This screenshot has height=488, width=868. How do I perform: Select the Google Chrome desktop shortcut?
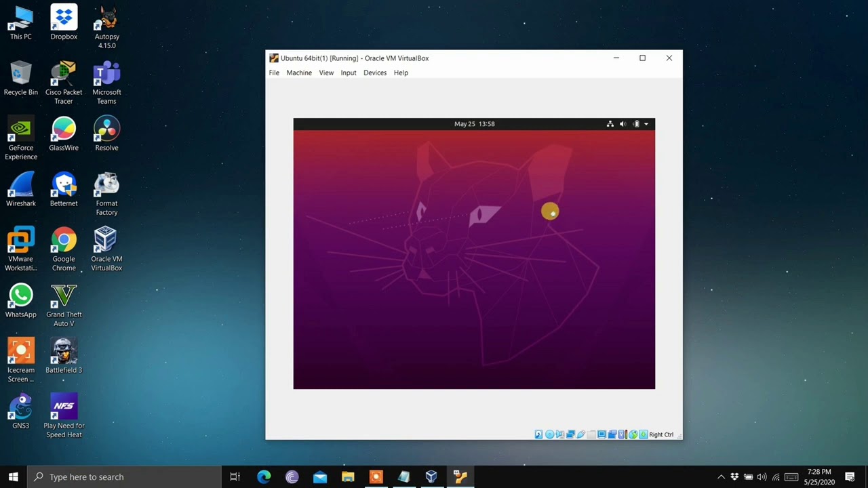click(64, 249)
